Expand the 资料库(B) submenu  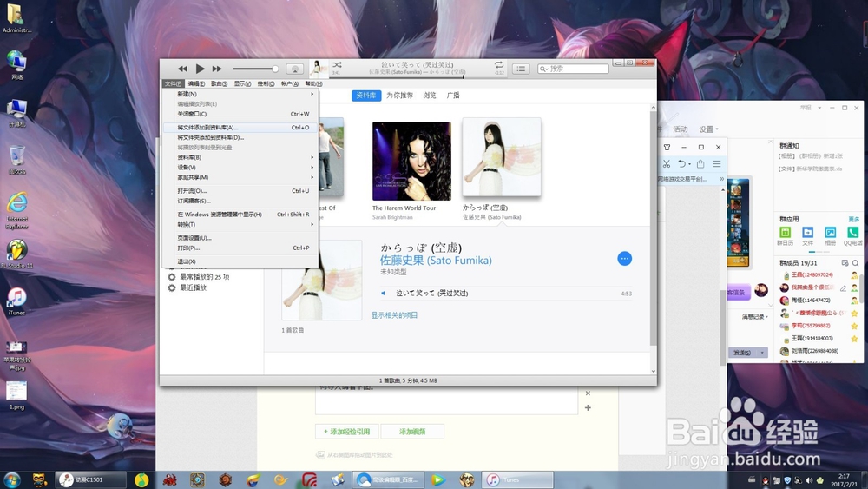[x=240, y=157]
